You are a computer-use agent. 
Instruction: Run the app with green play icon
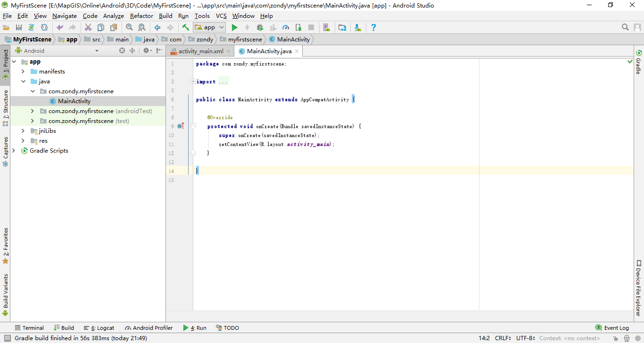[234, 28]
